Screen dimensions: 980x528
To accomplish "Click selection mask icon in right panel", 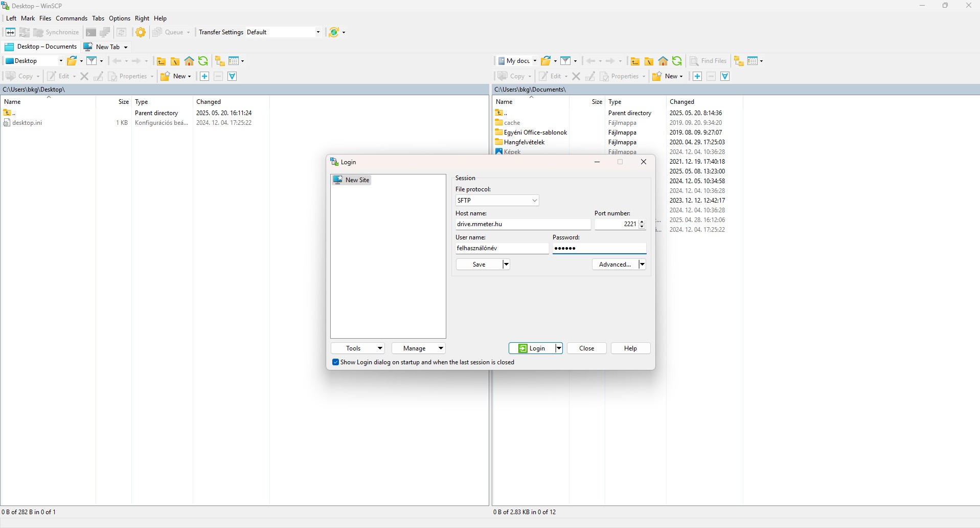I will pyautogui.click(x=725, y=76).
